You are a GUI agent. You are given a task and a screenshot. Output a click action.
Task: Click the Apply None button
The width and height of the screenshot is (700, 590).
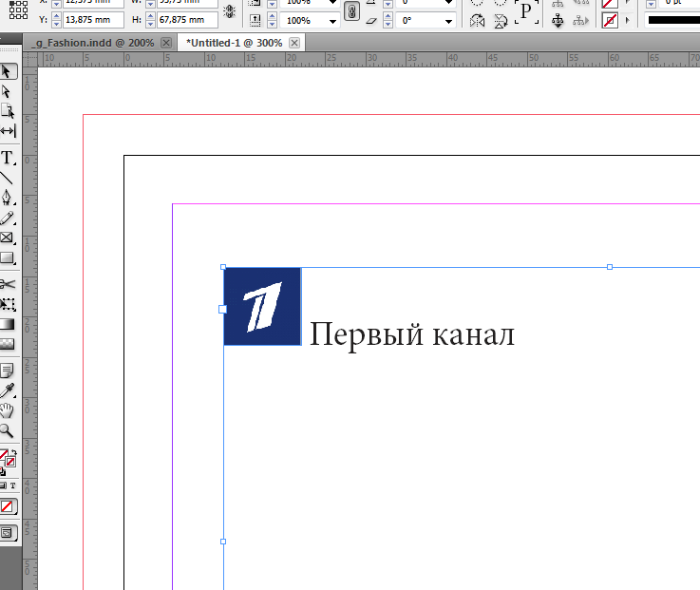8,506
